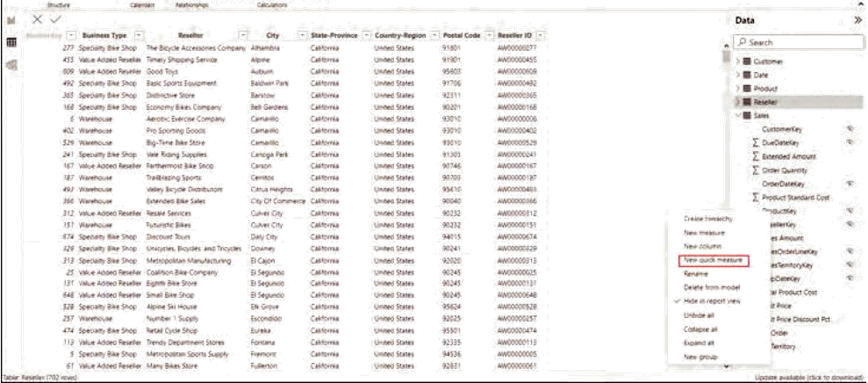Viewport: 868px width, 383px height.
Task: Commit the formula with checkmark icon
Action: coord(55,19)
